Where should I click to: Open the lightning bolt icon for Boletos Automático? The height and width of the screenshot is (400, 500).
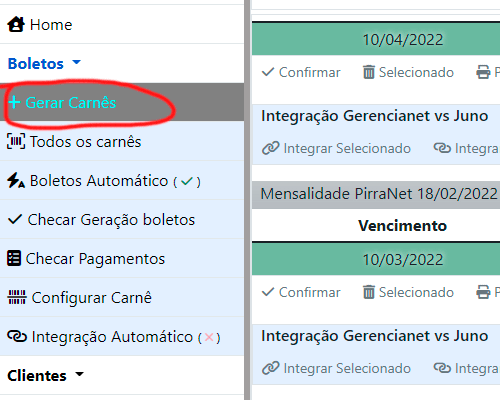(16, 181)
